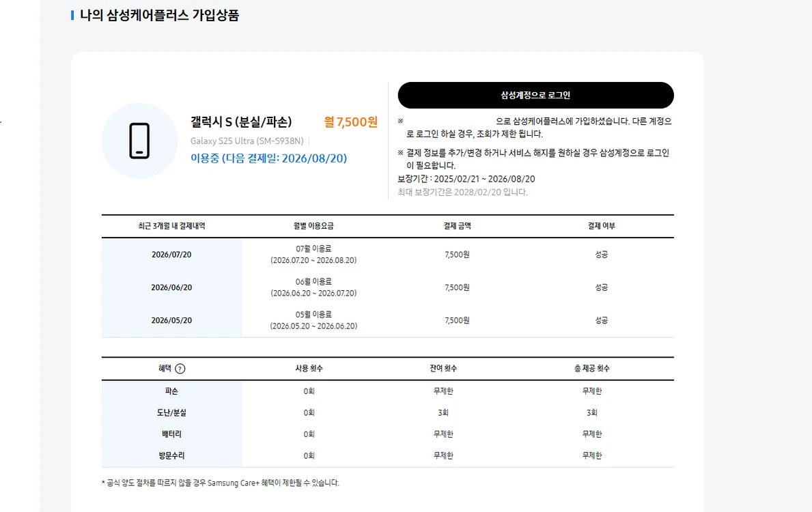Click 7,500원 amount in the 2026/06/20 row
Image resolution: width=812 pixels, height=512 pixels.
click(x=458, y=287)
